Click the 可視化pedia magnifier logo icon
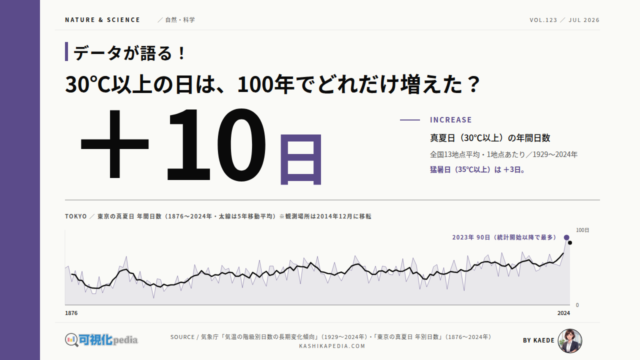Image resolution: width=640 pixels, height=360 pixels. (71, 340)
